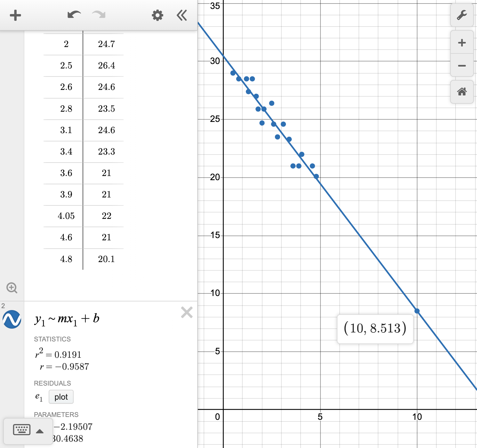Add a new expression with the plus icon

click(x=15, y=15)
